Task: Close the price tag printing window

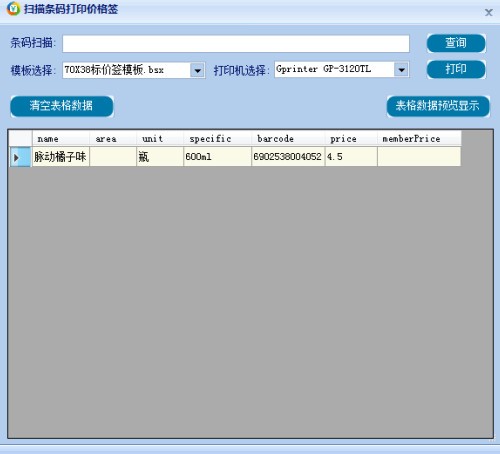Action: pos(488,13)
